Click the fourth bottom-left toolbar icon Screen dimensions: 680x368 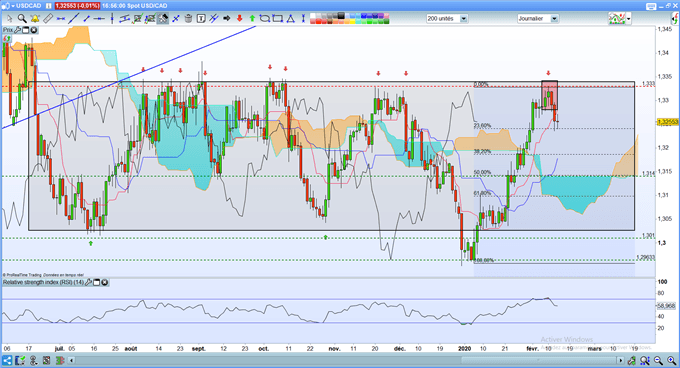point(46,360)
